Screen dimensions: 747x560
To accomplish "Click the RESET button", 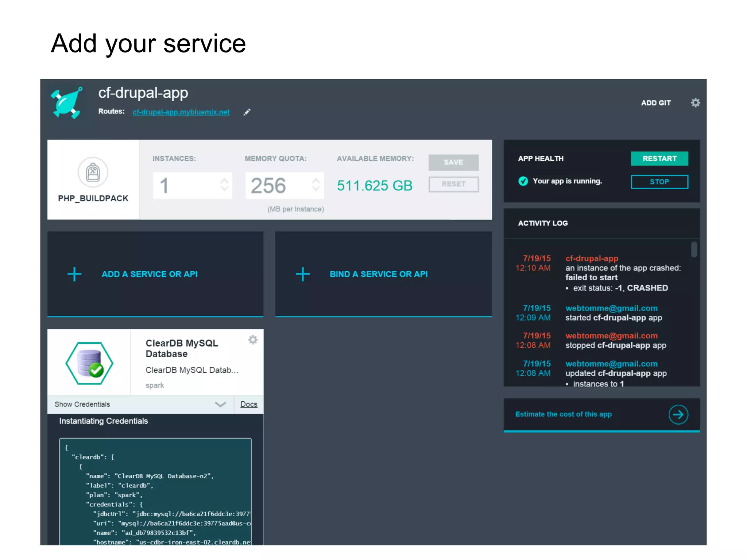I will 453,184.
